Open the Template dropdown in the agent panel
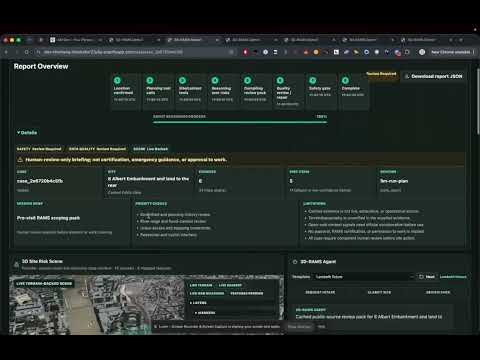This screenshot has height=360, width=480. click(x=364, y=277)
